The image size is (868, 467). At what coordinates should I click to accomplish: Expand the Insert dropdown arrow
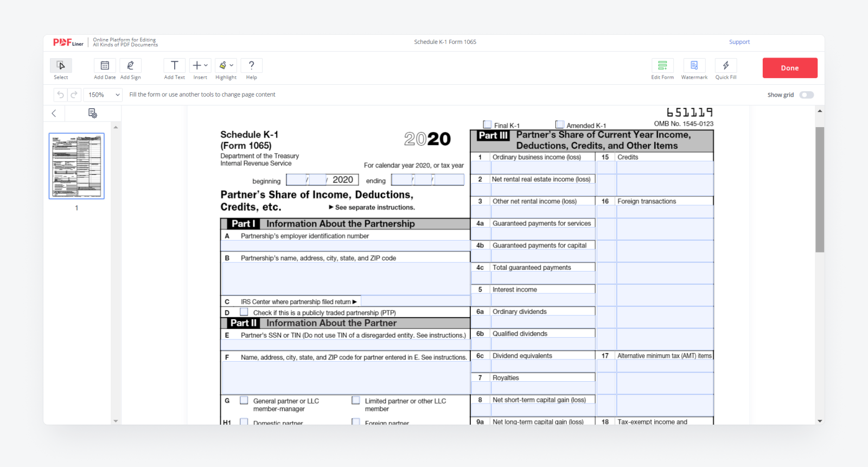(206, 65)
